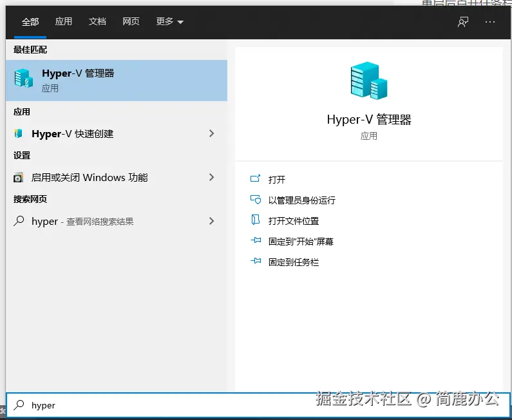
Task: Switch to the 全部 tab
Action: (30, 22)
